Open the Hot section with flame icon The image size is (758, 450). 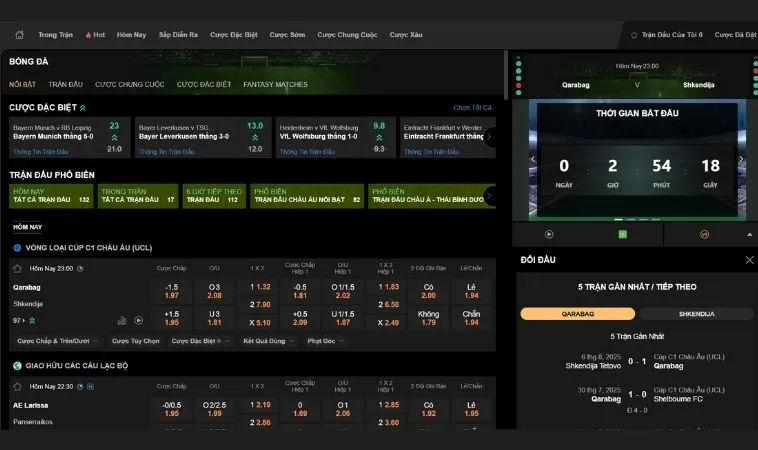tap(95, 35)
